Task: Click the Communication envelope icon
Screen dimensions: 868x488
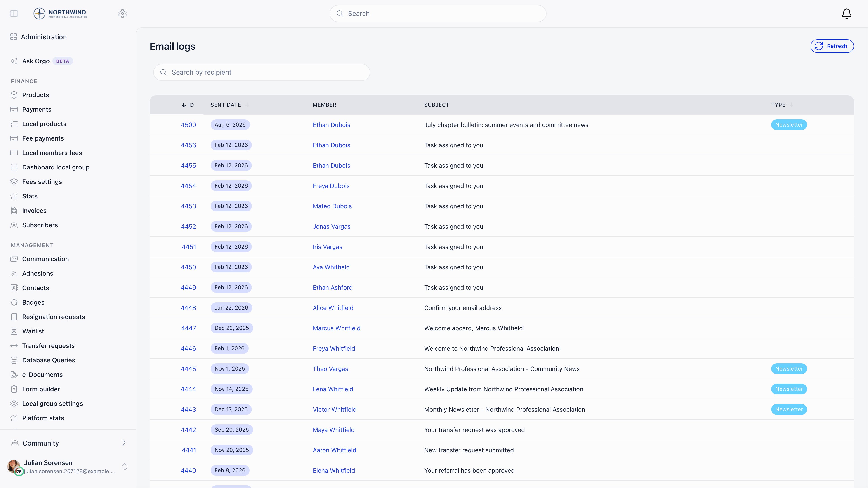Action: click(14, 259)
